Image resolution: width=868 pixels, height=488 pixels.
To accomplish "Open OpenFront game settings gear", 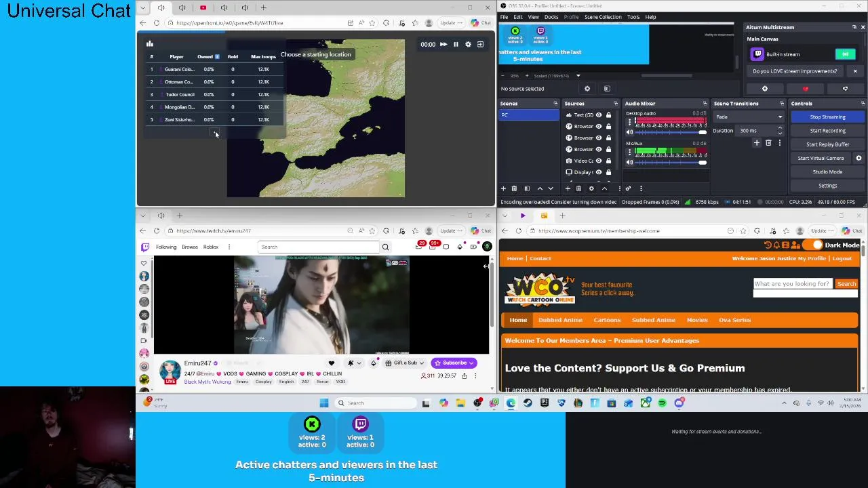I will tap(468, 44).
